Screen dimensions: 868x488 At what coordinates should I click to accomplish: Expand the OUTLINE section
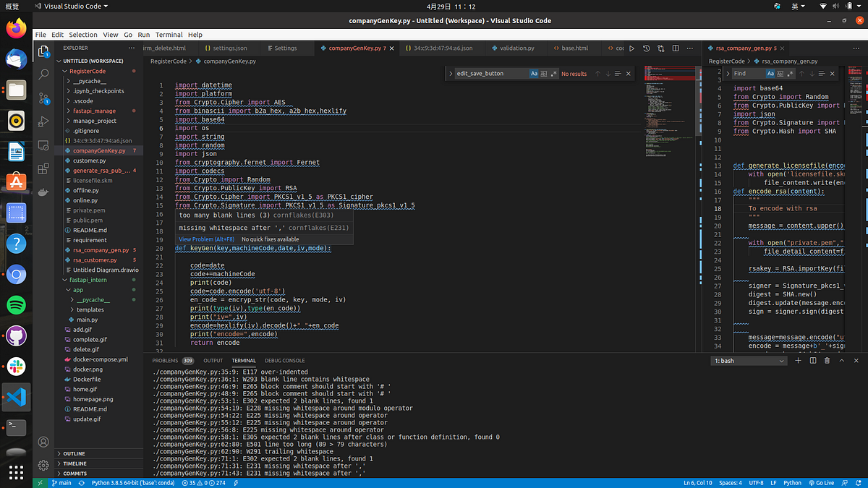[x=74, y=454]
